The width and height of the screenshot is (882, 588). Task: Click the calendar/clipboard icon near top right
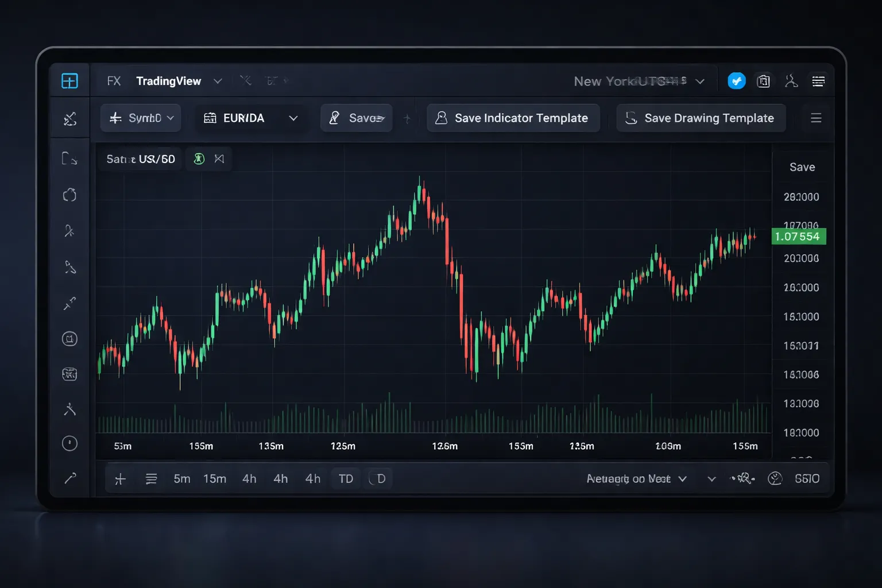pos(764,81)
